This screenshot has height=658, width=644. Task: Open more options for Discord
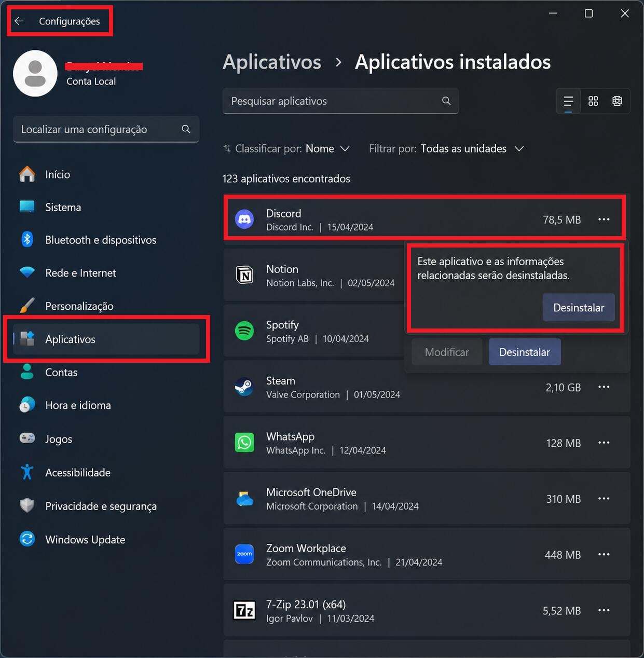tap(604, 220)
